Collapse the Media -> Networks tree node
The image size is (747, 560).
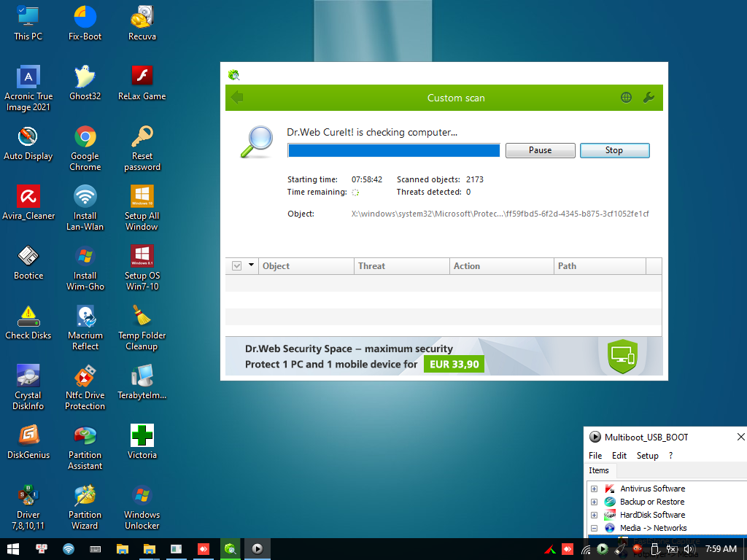594,528
